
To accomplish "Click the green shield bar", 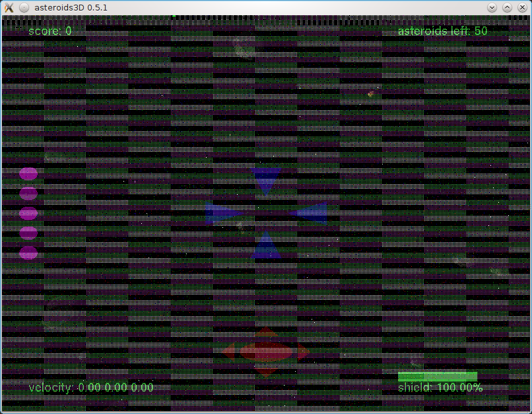I will coord(437,376).
